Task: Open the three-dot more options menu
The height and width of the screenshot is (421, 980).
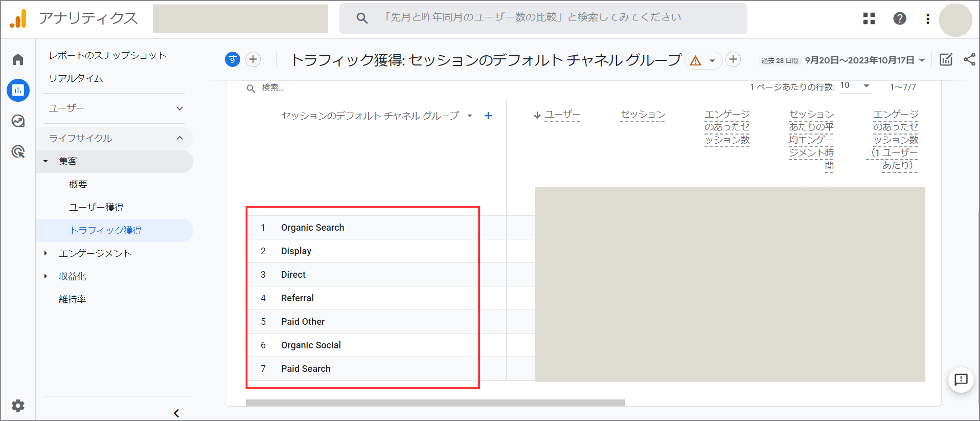Action: point(928,19)
